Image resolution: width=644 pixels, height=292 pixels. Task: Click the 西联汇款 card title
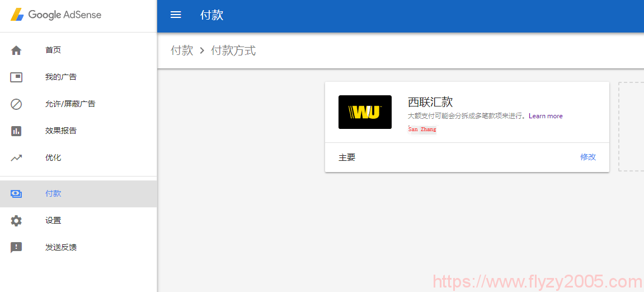pos(430,102)
